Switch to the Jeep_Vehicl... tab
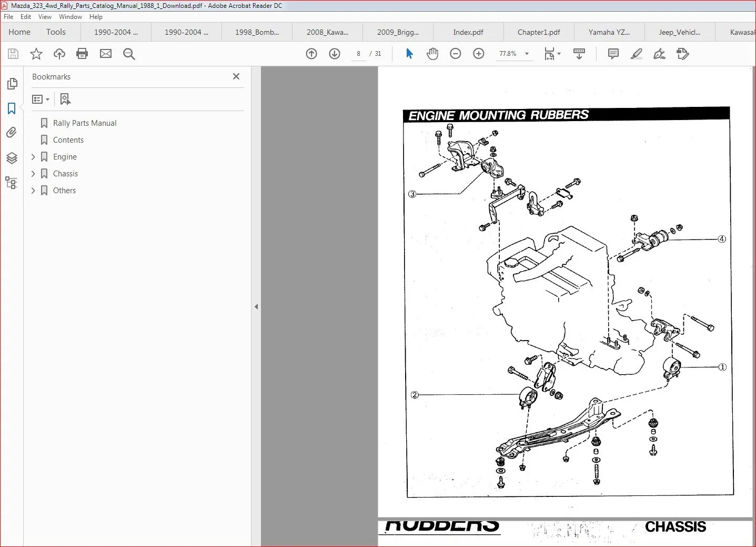This screenshot has height=547, width=756. (680, 32)
